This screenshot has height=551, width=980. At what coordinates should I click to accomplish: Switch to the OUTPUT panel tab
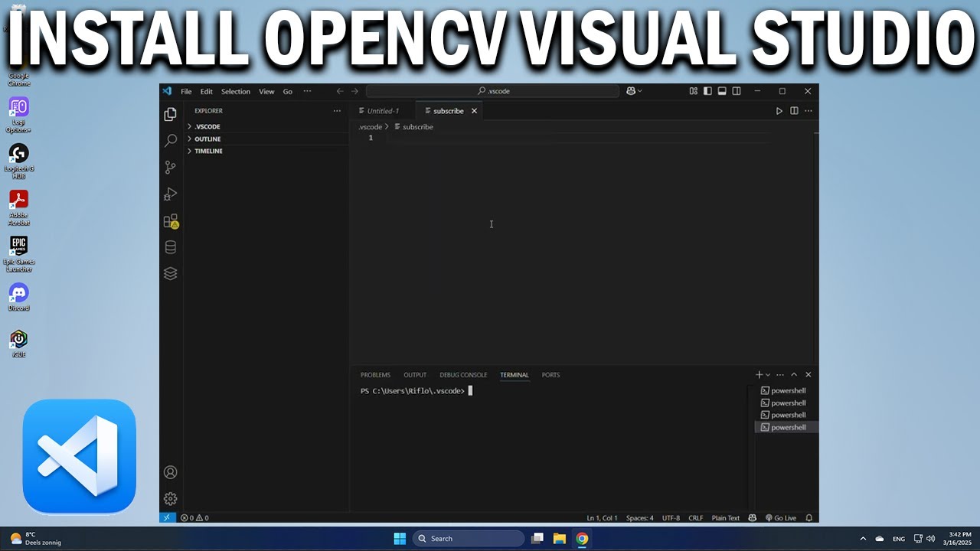[x=415, y=375]
